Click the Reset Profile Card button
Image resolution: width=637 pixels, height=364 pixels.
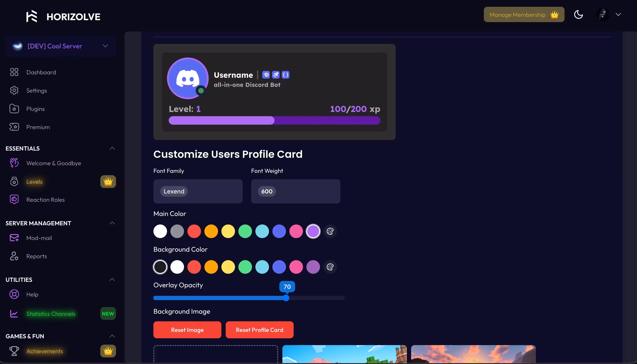point(259,330)
